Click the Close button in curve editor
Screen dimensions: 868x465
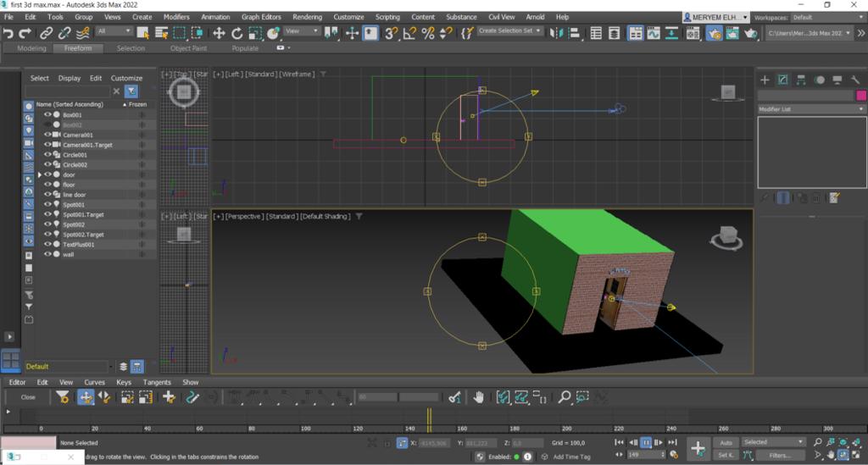coord(28,396)
